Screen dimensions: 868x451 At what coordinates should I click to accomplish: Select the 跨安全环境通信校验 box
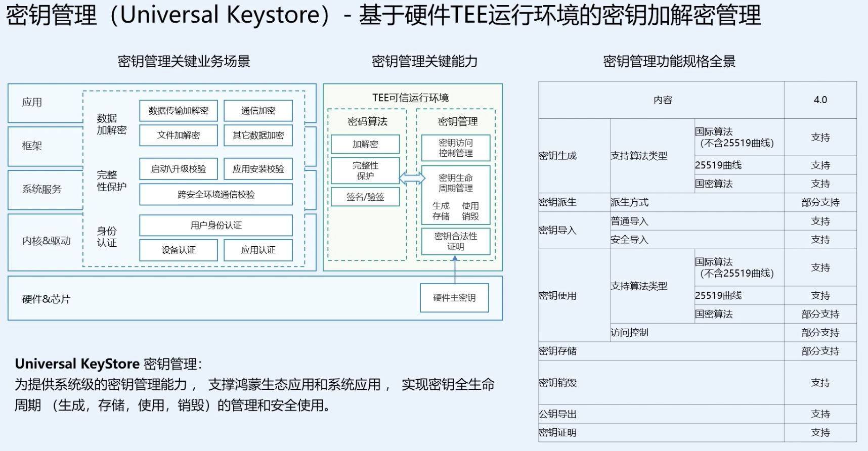click(x=216, y=195)
